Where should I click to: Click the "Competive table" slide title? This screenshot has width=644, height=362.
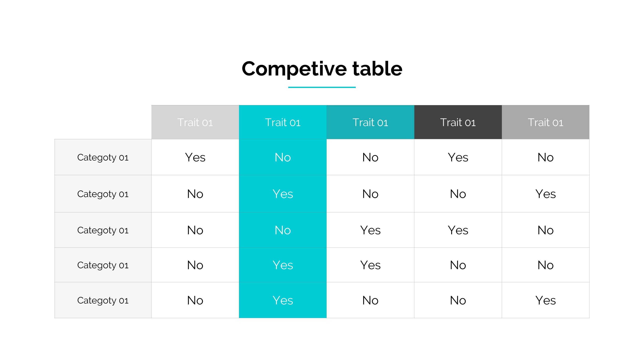click(x=322, y=69)
